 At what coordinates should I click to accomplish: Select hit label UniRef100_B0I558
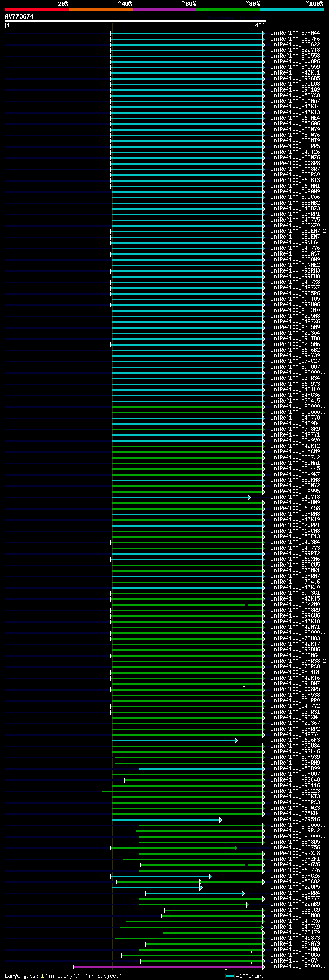[295, 56]
